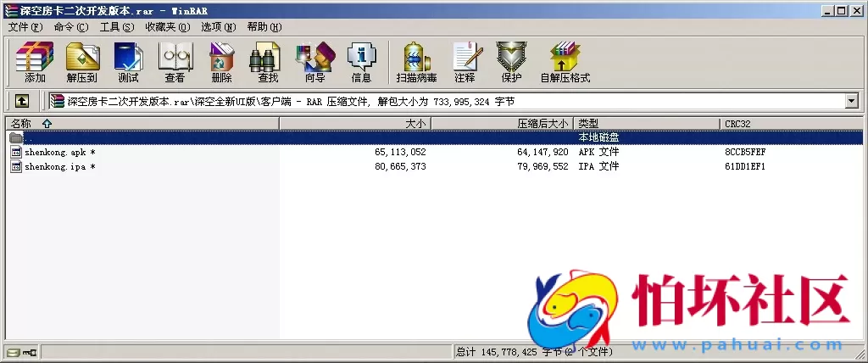Click the 'APK 文件' type cell
This screenshot has width=868, height=363.
598,152
